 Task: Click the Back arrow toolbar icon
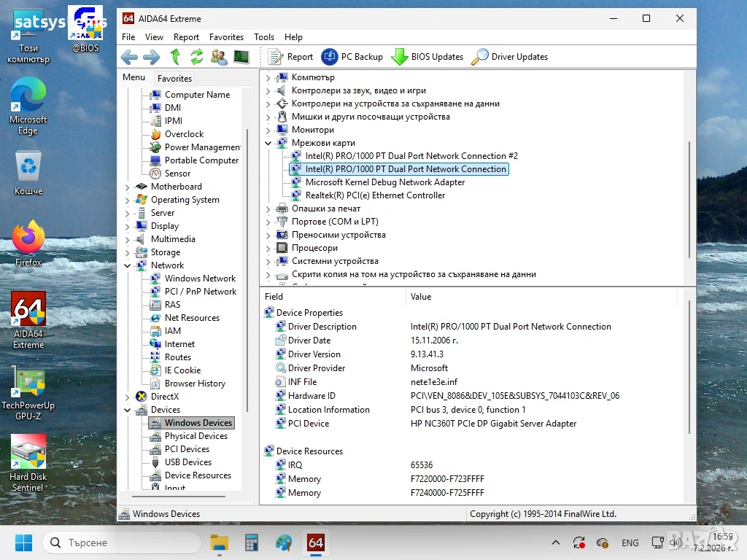point(129,57)
